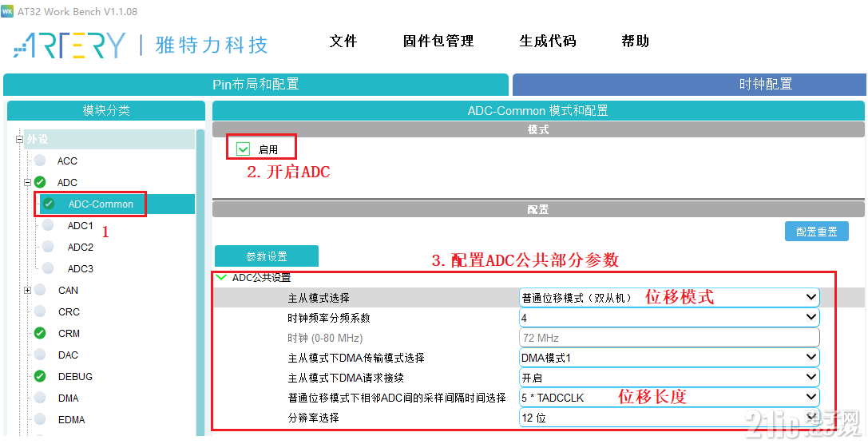Collapse the ADC公共设置 section

tap(221, 277)
